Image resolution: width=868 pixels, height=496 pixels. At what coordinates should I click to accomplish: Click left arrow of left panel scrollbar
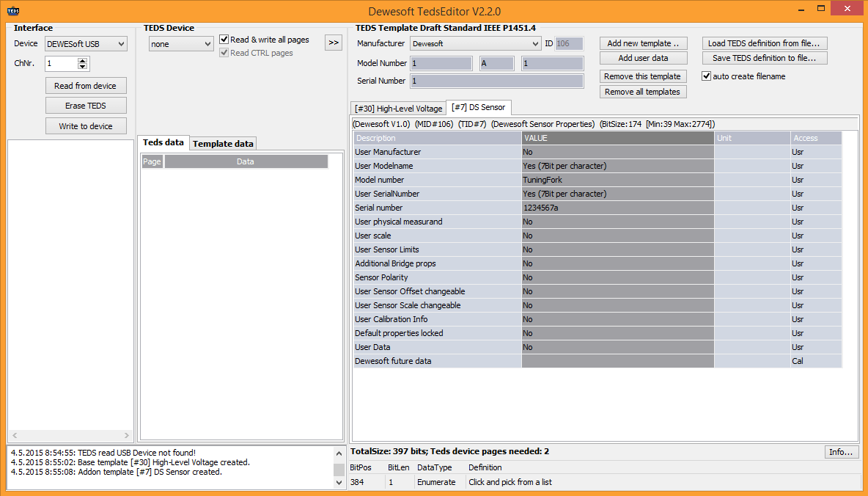pos(15,436)
